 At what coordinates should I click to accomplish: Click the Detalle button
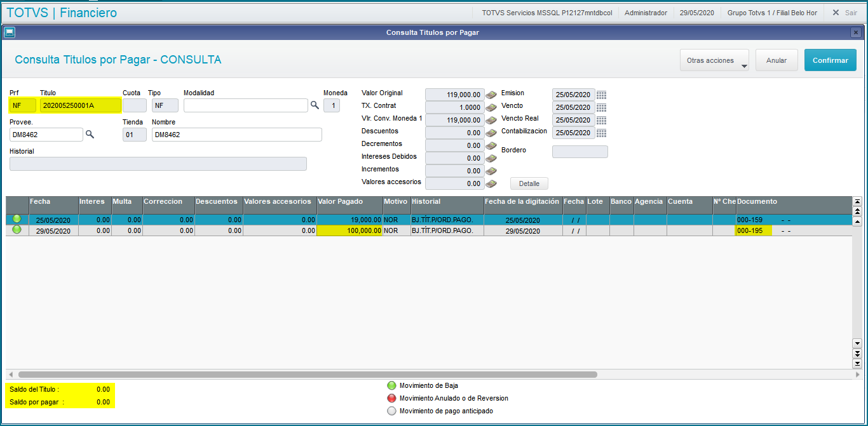(529, 183)
